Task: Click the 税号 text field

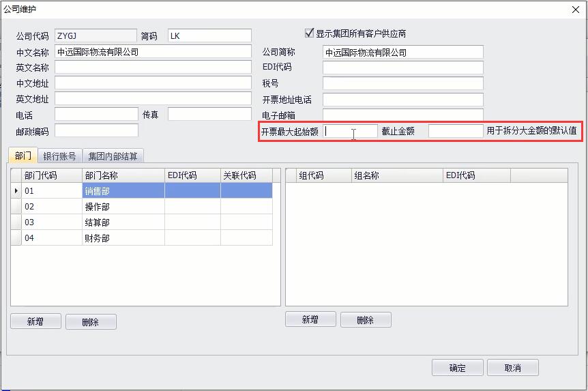Action: pyautogui.click(x=402, y=83)
